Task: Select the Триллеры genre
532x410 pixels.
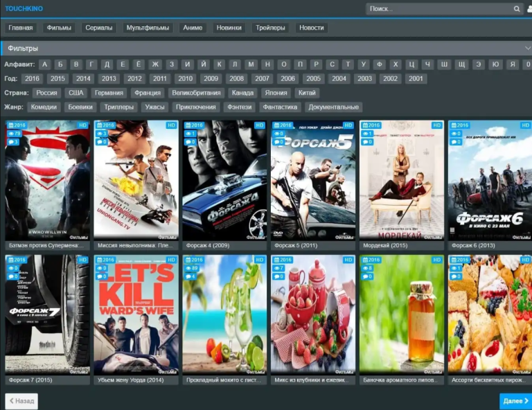Action: 118,107
